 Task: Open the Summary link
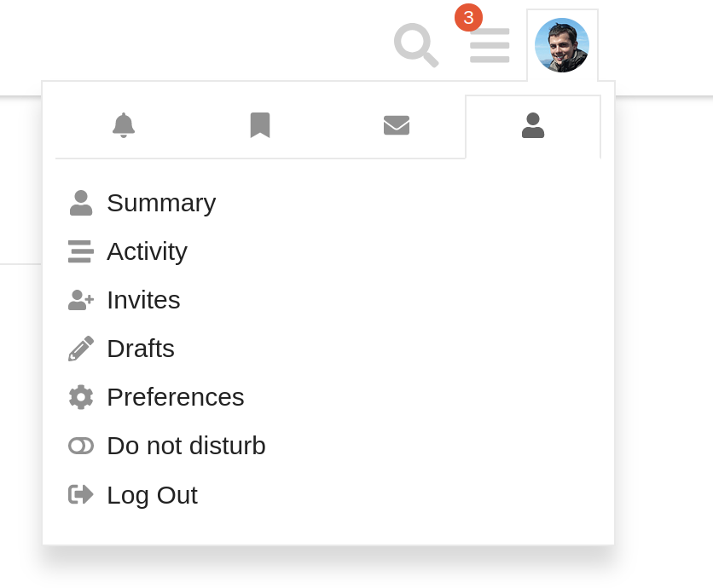tap(161, 203)
